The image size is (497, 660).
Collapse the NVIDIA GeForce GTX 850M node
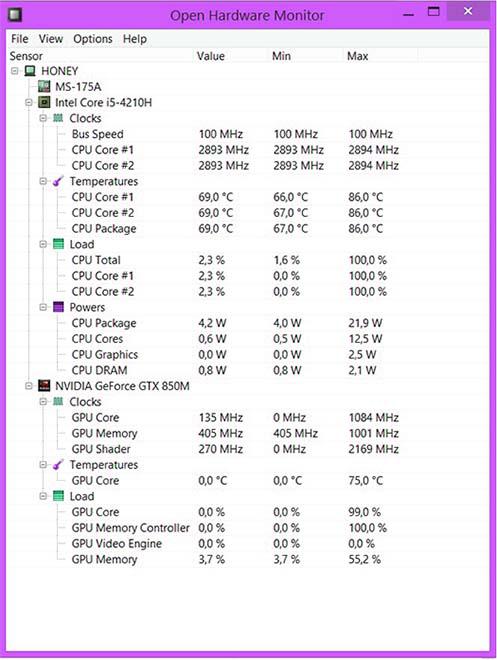tap(29, 386)
